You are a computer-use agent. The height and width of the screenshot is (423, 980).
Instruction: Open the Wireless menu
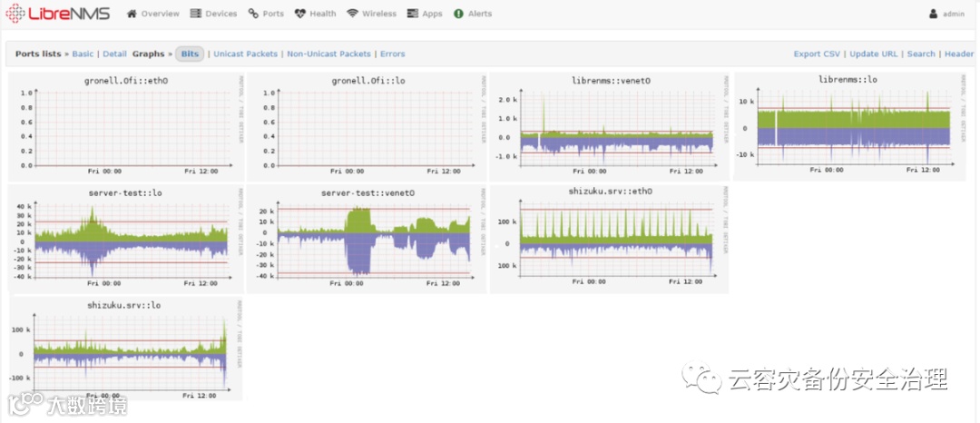tap(372, 13)
